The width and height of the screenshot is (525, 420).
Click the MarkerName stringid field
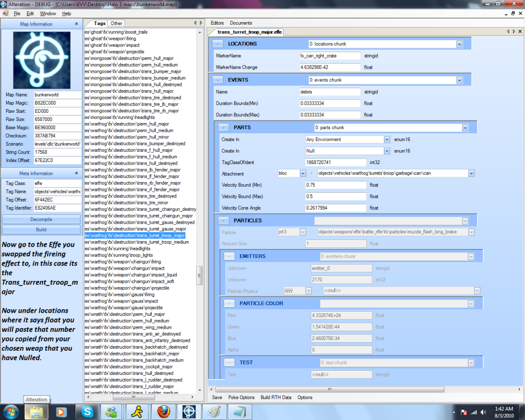click(330, 56)
